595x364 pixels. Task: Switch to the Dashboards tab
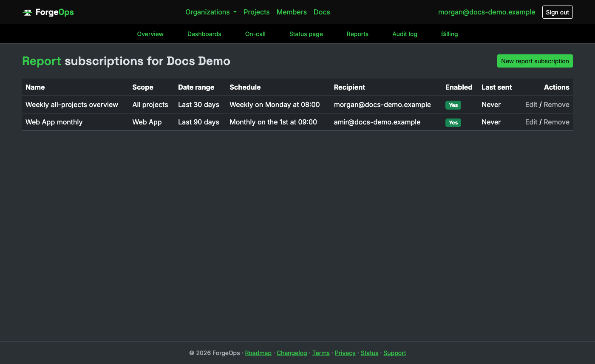pyautogui.click(x=204, y=34)
